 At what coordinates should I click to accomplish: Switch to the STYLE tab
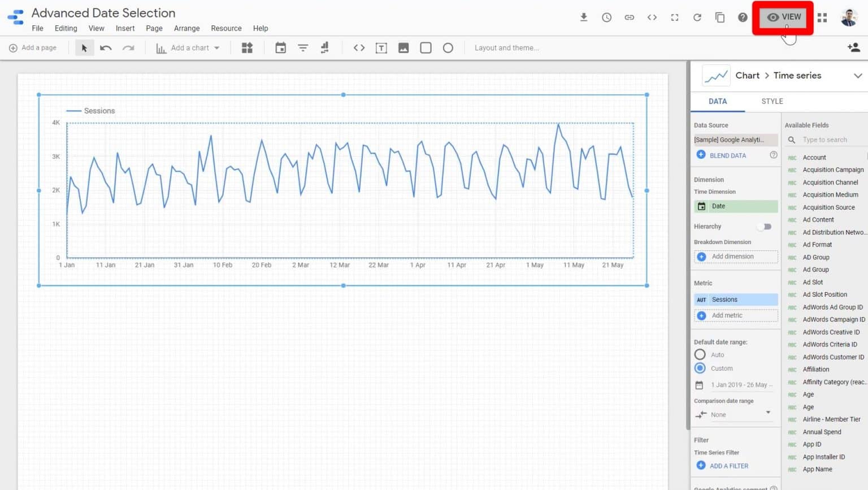click(x=772, y=101)
